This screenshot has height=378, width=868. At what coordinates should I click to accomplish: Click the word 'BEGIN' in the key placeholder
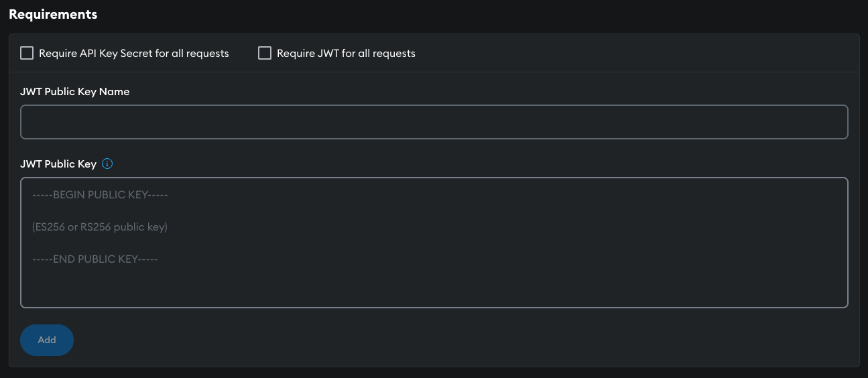click(68, 195)
